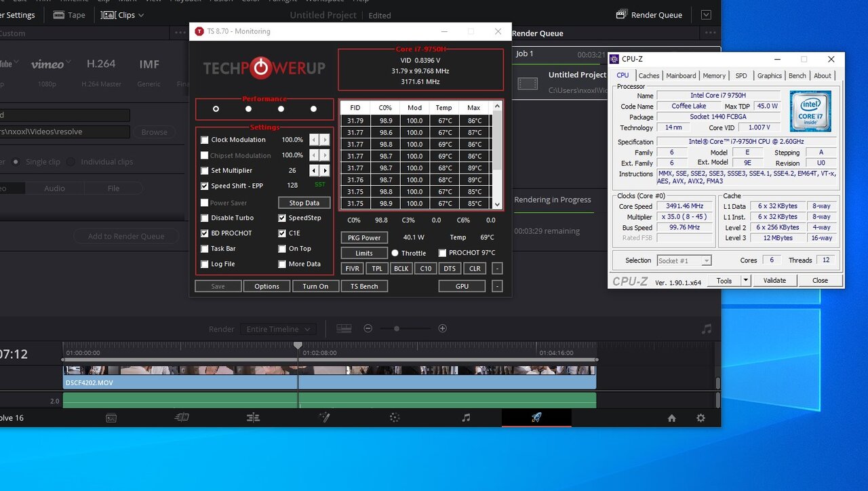This screenshot has height=491, width=868.
Task: Decrease Clock Modulation with left arrow
Action: [x=315, y=140]
